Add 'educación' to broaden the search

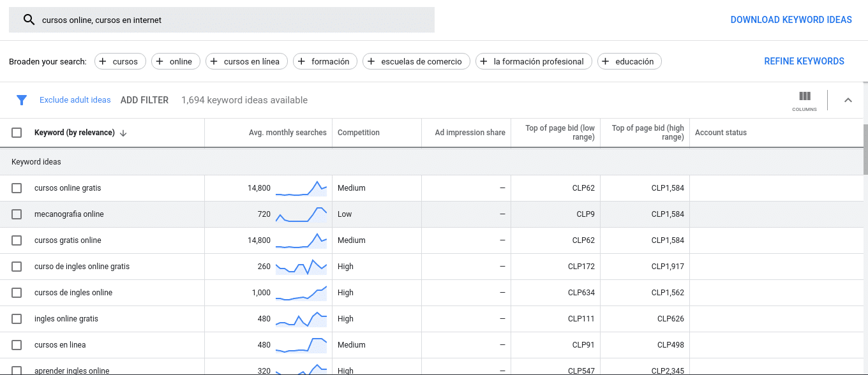(x=629, y=61)
